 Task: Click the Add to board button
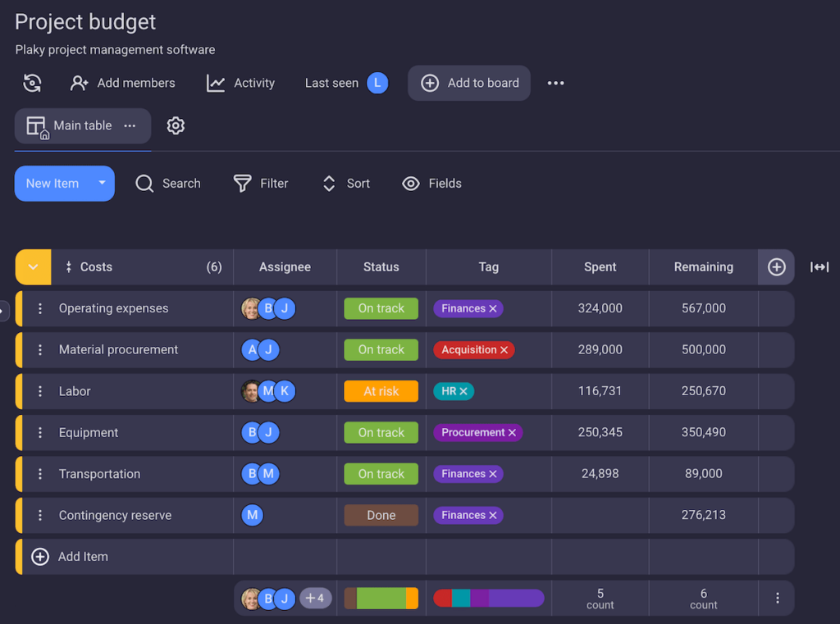(x=469, y=83)
